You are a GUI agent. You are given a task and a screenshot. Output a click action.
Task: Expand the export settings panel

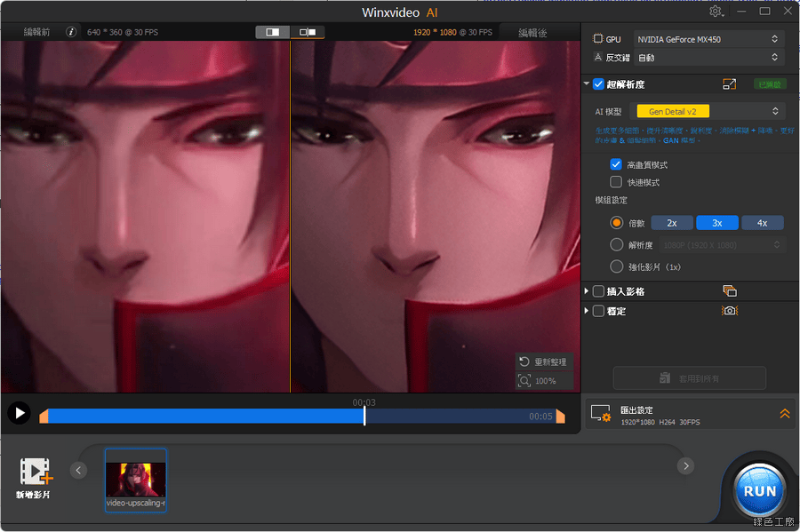tap(784, 414)
